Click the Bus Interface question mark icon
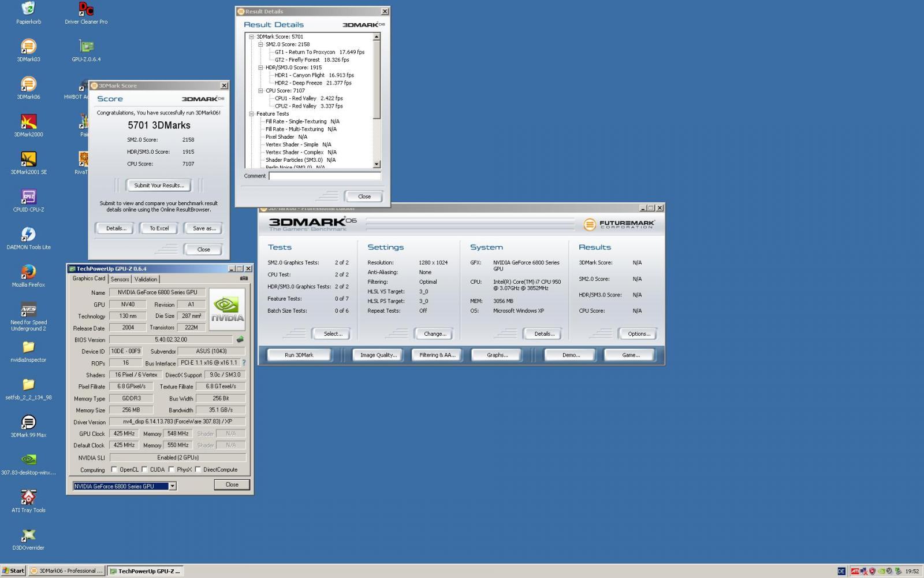This screenshot has height=578, width=924. tap(244, 363)
